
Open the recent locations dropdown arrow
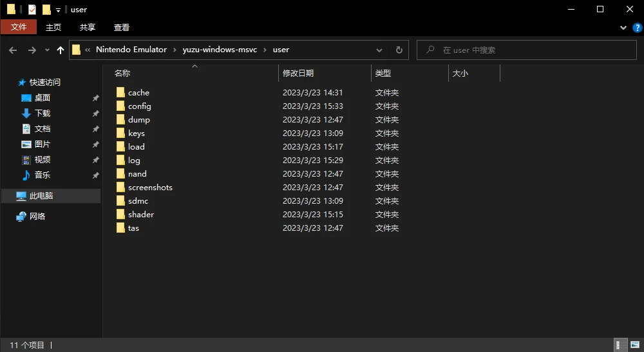pyautogui.click(x=47, y=50)
